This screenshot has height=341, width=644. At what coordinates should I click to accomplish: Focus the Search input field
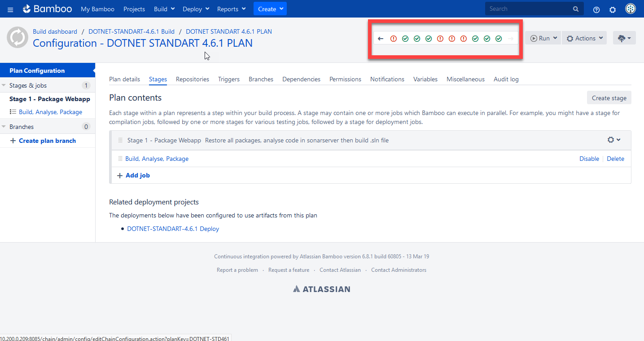coord(534,9)
